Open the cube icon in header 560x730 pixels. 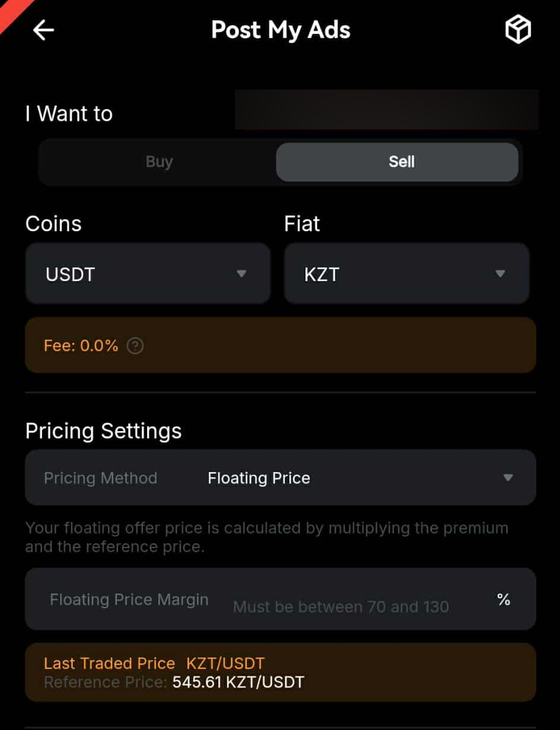pyautogui.click(x=518, y=30)
